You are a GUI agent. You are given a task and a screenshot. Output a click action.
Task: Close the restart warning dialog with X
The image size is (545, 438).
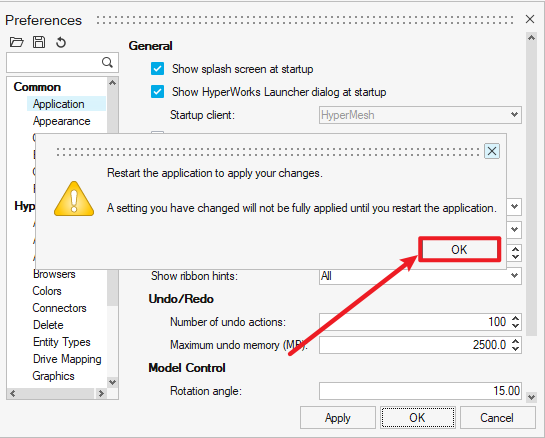(492, 151)
